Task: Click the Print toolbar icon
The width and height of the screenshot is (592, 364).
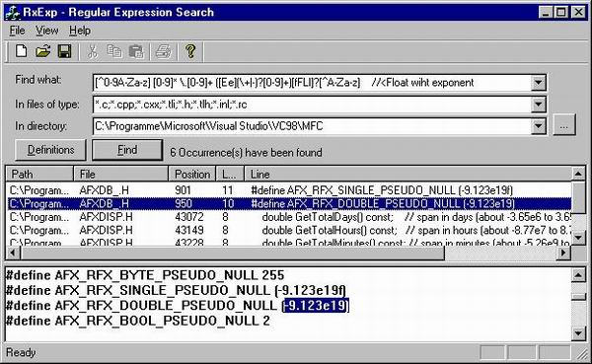Action: (x=164, y=51)
